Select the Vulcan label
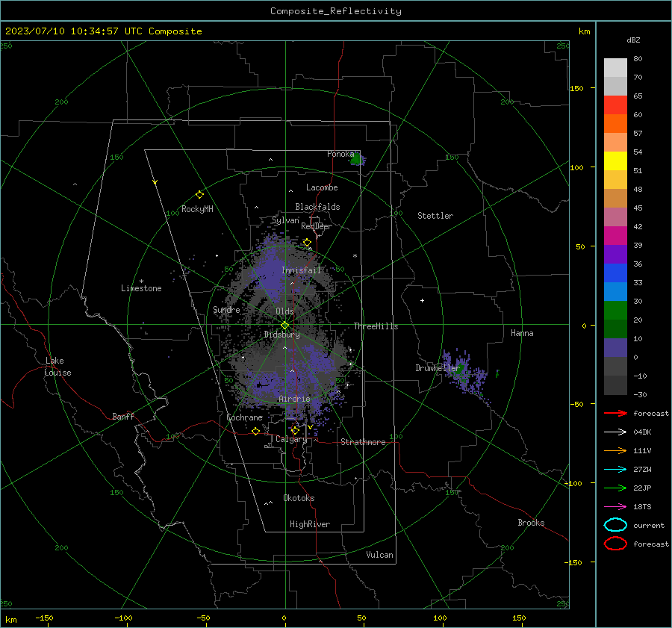Viewport: 672px width, 628px height. [x=379, y=555]
